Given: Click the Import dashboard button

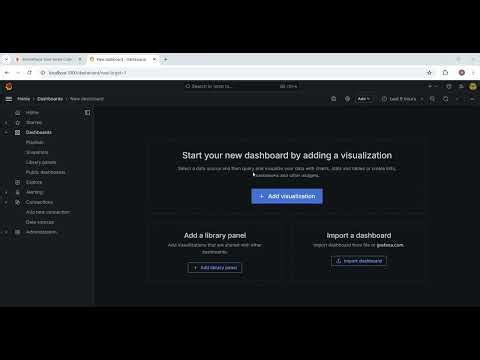Looking at the screenshot, I should [359, 261].
